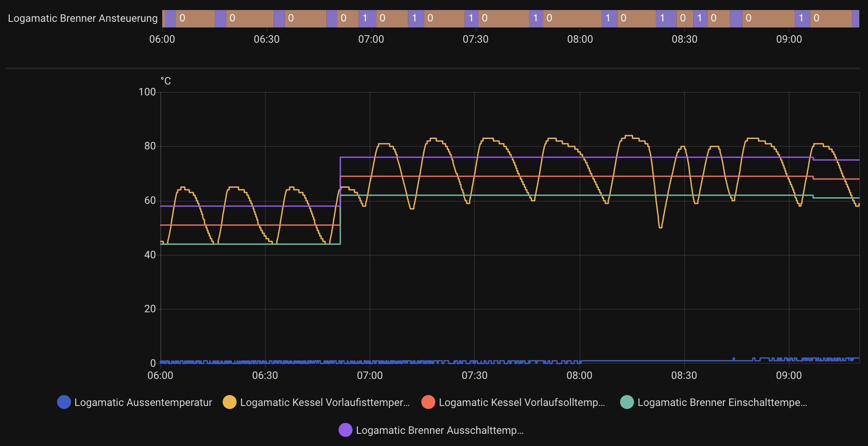Toggle the Logamatic Kessel Vorlaufsolltemperatur legend label
This screenshot has width=868, height=446.
coord(522,402)
